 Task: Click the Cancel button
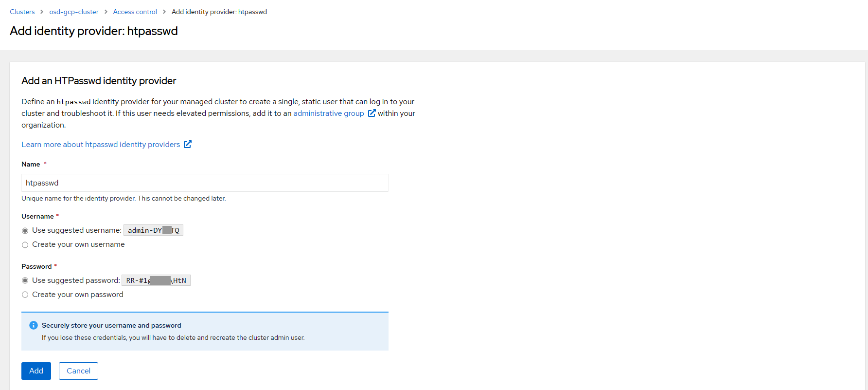coord(78,371)
